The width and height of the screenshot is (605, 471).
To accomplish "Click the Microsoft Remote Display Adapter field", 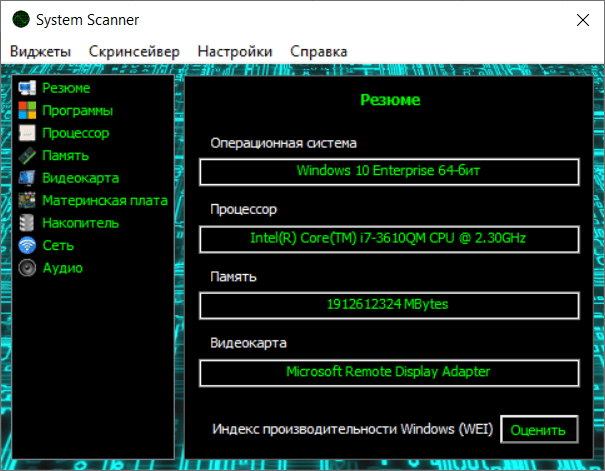I will (389, 373).
